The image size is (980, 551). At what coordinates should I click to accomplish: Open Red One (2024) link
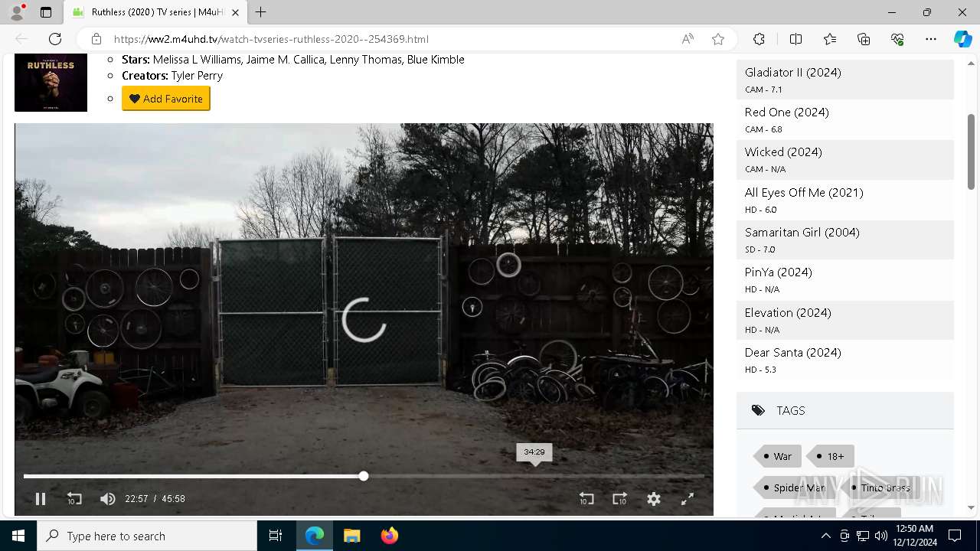(786, 112)
